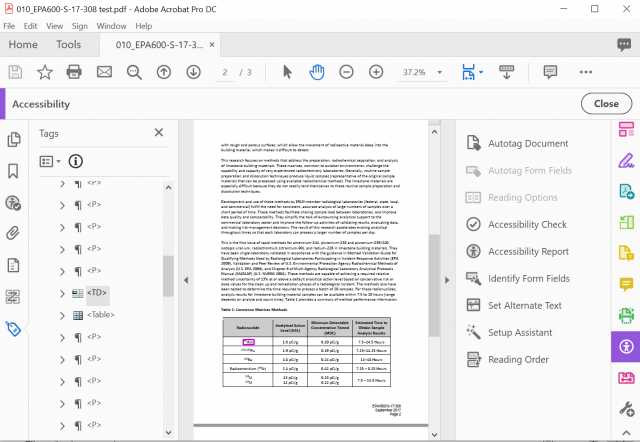Click the Print icon in the toolbar
Screen dimensions: 640x442
[x=74, y=72]
